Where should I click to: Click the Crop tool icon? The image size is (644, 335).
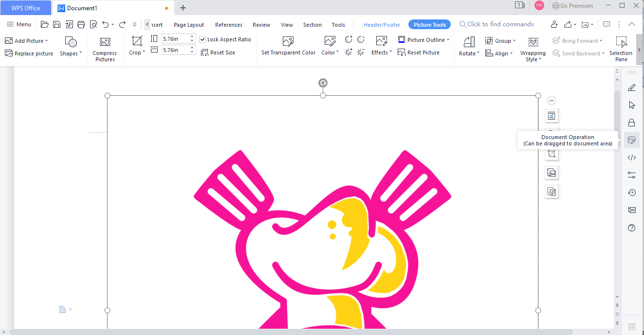[137, 41]
